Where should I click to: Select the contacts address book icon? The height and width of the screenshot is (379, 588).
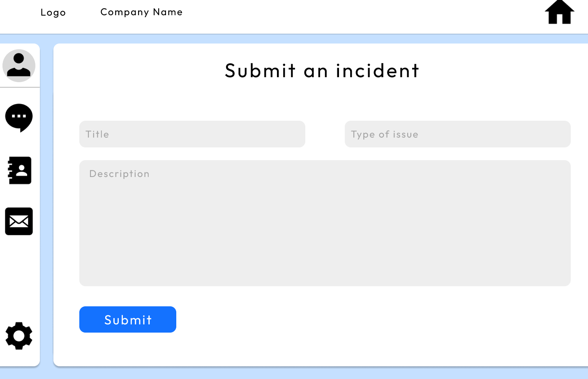coord(19,170)
